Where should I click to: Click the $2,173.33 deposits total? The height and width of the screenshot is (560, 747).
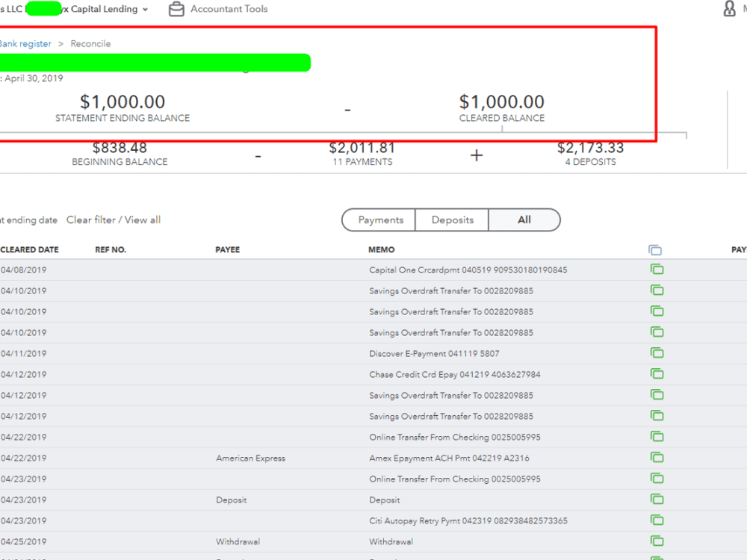click(x=590, y=148)
